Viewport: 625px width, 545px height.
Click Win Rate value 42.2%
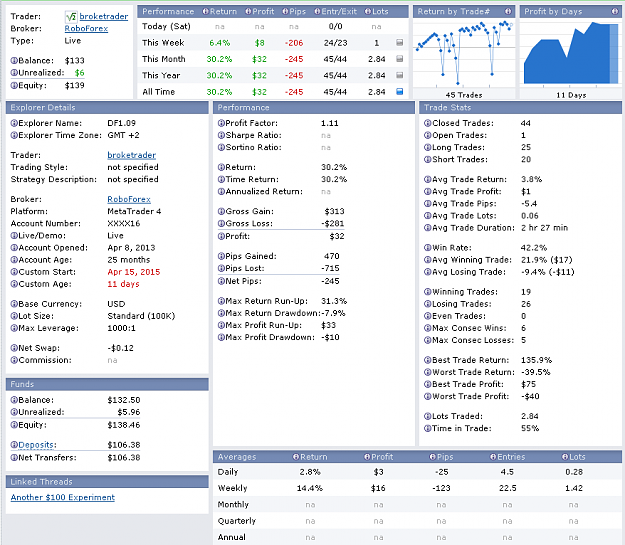pos(534,248)
